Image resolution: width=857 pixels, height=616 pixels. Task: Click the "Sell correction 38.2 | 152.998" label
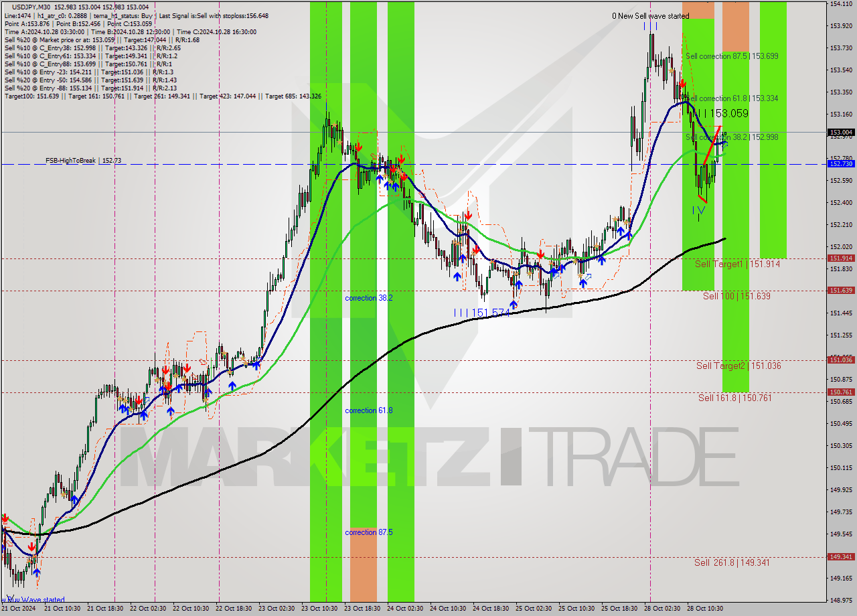732,137
